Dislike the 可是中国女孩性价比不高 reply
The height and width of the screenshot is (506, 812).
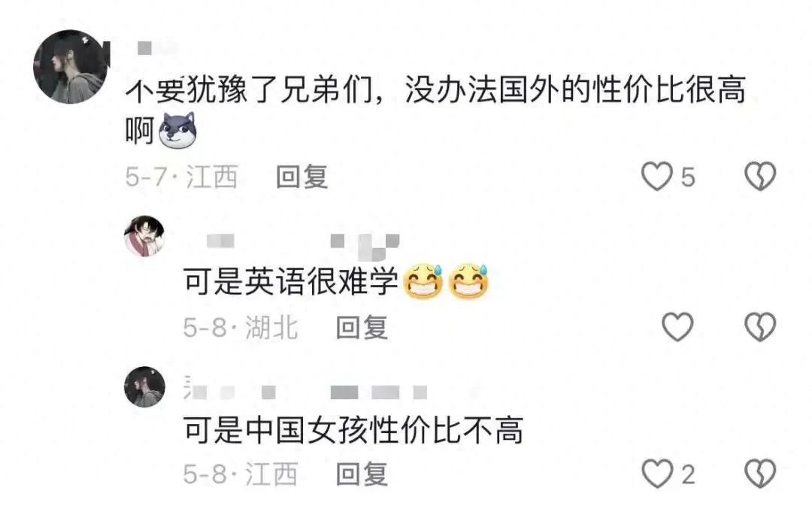tap(760, 474)
